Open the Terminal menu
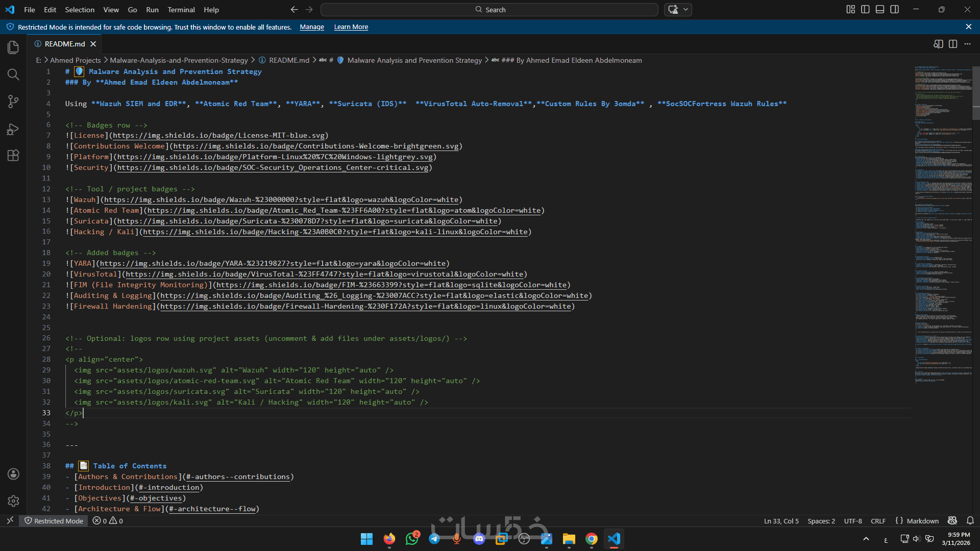The width and height of the screenshot is (980, 551). [x=181, y=10]
